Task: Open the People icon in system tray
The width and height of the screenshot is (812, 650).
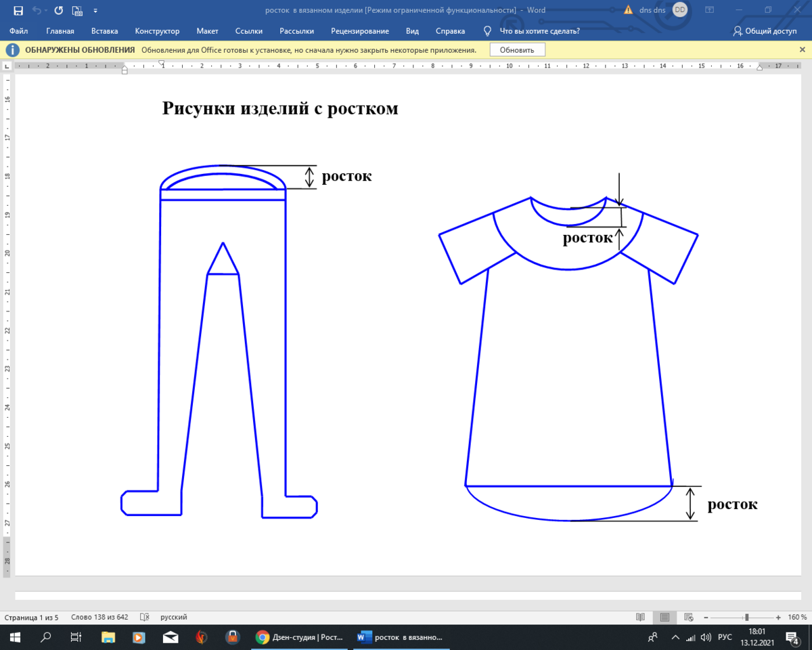Action: click(652, 637)
